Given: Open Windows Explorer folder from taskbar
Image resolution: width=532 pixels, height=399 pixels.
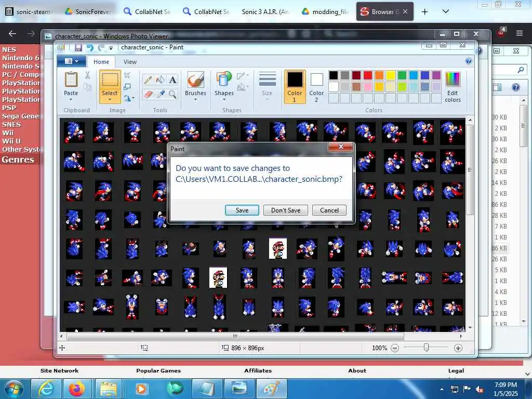Looking at the screenshot, I should 109,389.
